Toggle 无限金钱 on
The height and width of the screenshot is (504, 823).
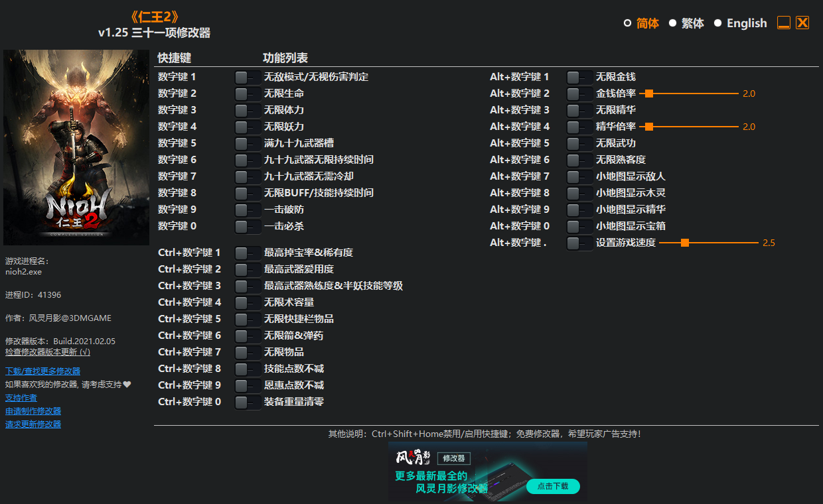(x=579, y=76)
